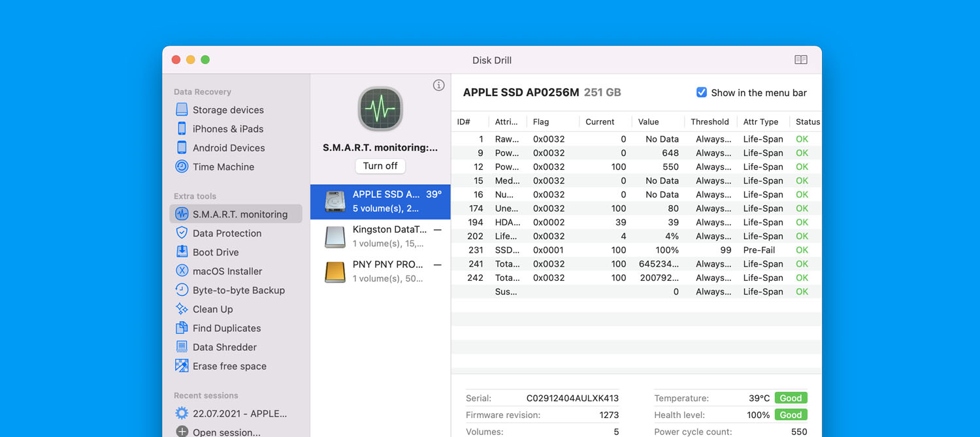This screenshot has width=980, height=437.
Task: Click the Data Shredder icon
Action: (x=182, y=347)
